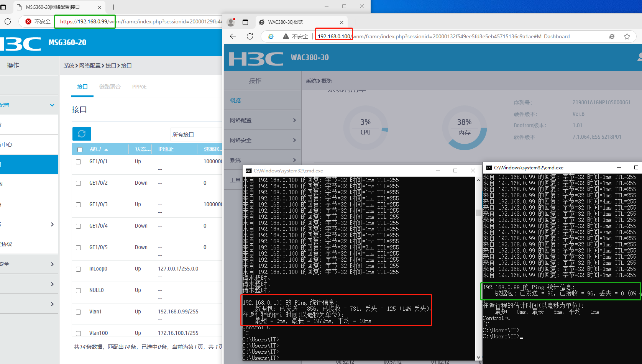Open a new tab in the MSG360-20 browser window
The height and width of the screenshot is (364, 642).
coord(113,7)
